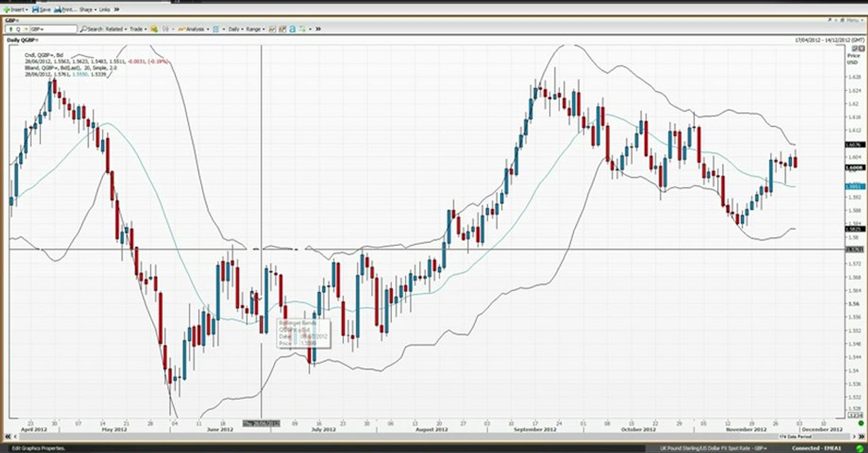
Task: Open the Range dropdown
Action: point(255,29)
